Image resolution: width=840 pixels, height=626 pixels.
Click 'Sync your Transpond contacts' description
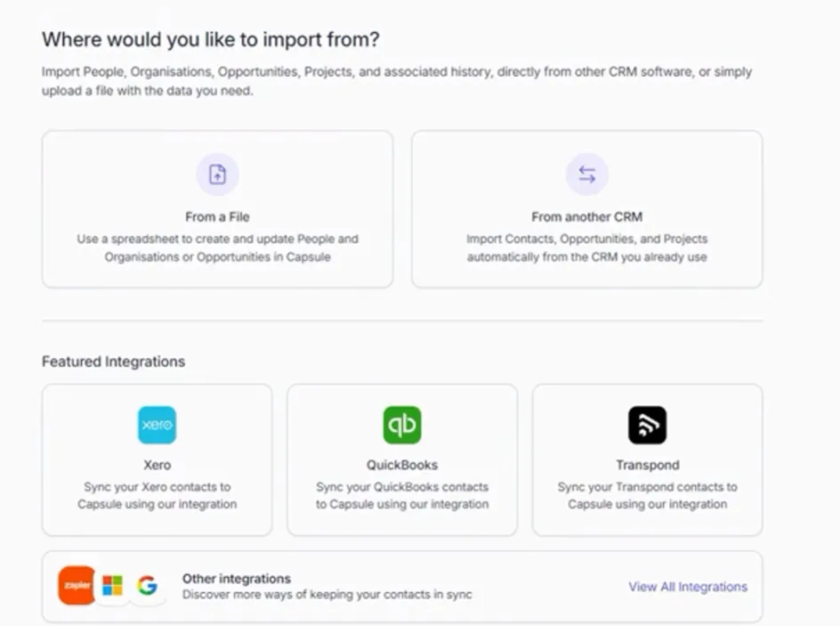pyautogui.click(x=647, y=495)
